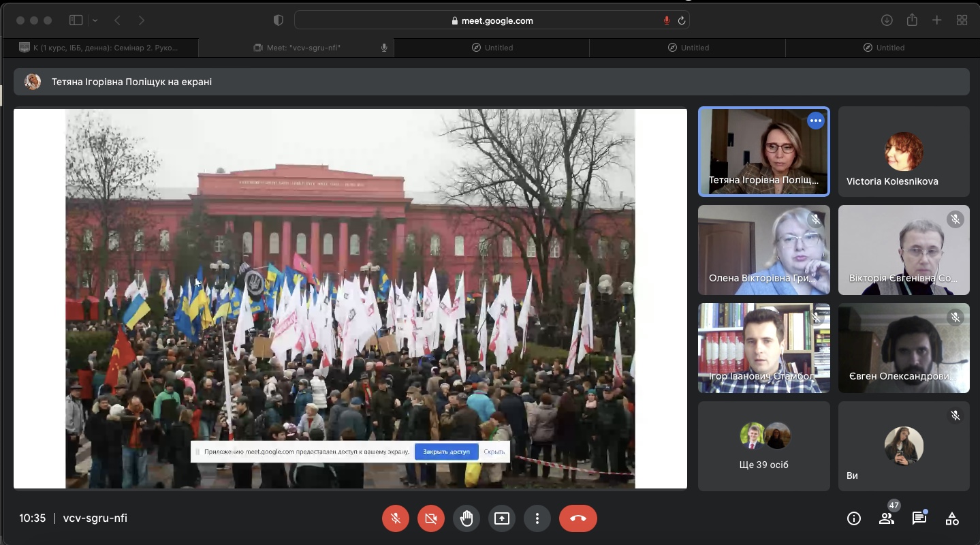
Task: Show the participants list
Action: 886,518
